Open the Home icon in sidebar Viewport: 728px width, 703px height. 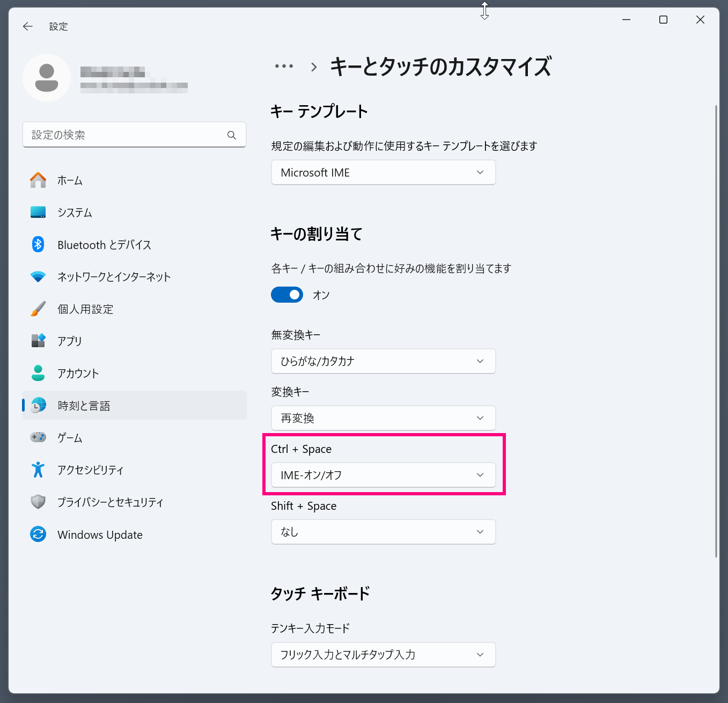point(38,180)
